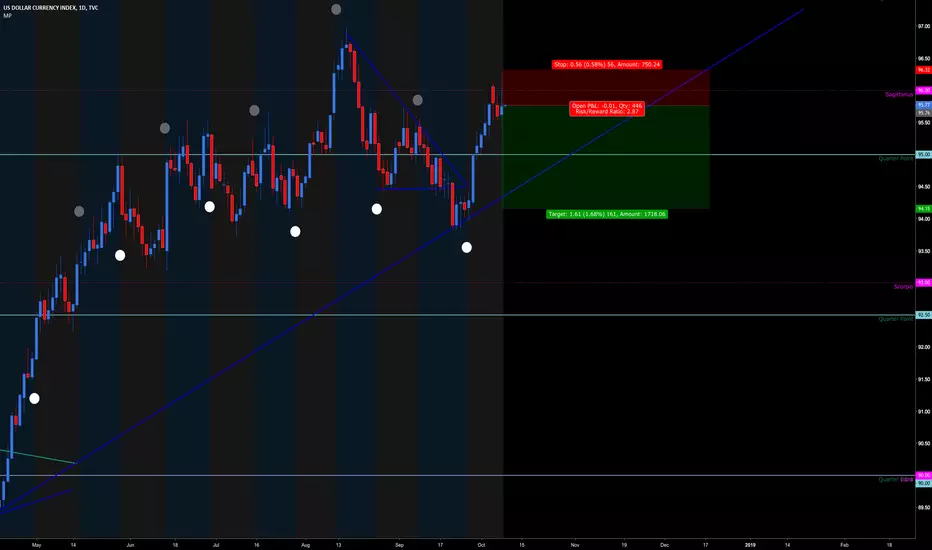Select the red Stop label of the position

(607, 64)
